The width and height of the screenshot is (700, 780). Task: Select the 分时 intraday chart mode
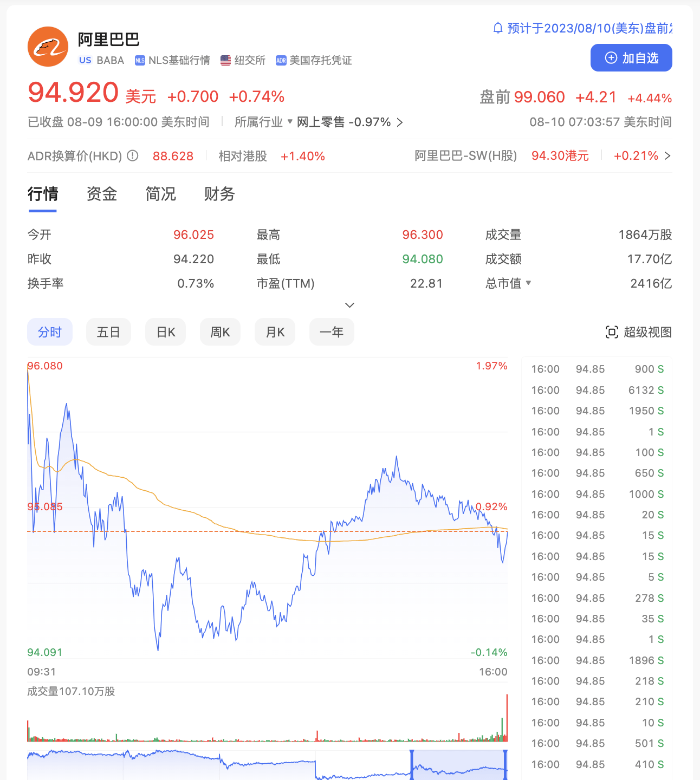[x=49, y=332]
